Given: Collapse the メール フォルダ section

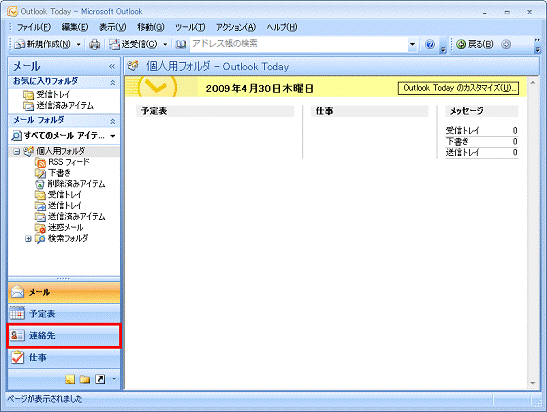Looking at the screenshot, I should [113, 121].
